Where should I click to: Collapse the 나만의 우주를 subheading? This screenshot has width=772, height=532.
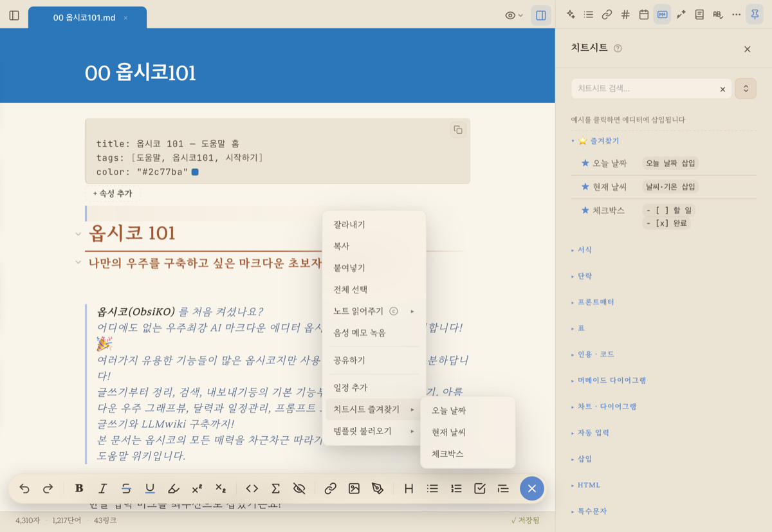[x=78, y=262]
